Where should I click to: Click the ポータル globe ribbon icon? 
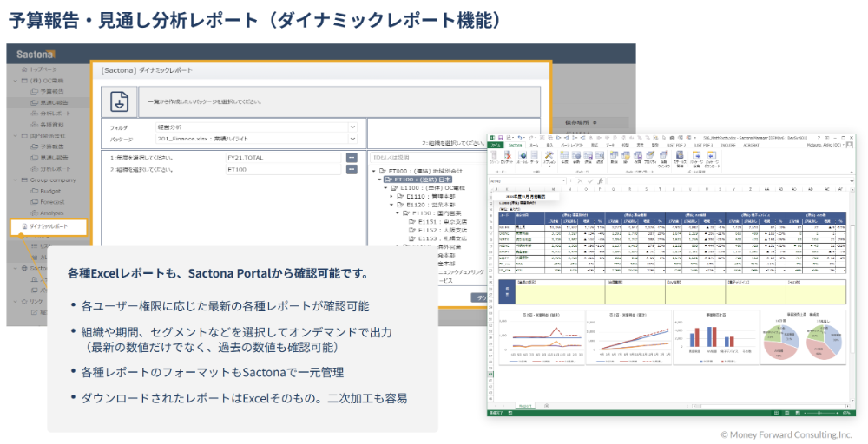coord(522,158)
